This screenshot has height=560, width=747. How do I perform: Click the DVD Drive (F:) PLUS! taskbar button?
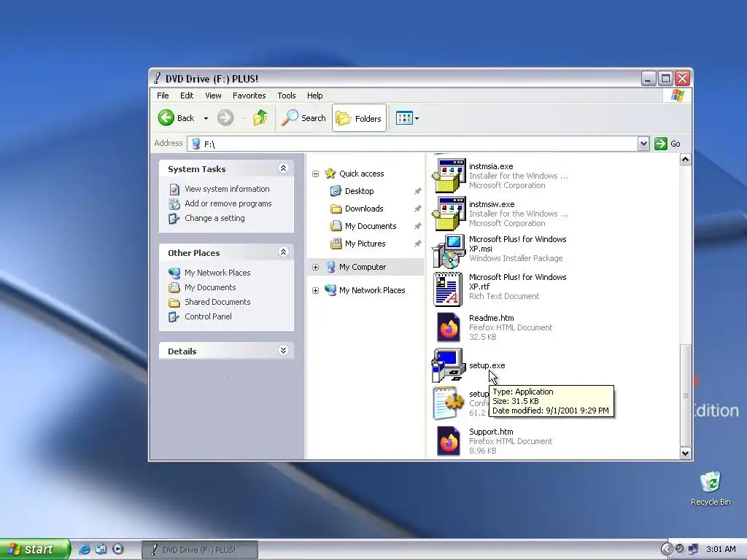[x=200, y=550]
